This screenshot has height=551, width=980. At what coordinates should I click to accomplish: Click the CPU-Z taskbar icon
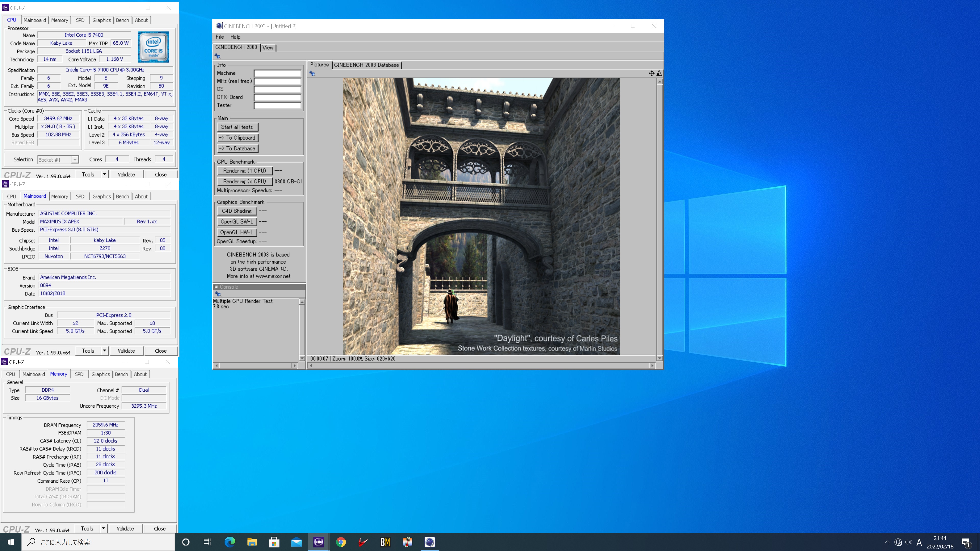(x=318, y=542)
